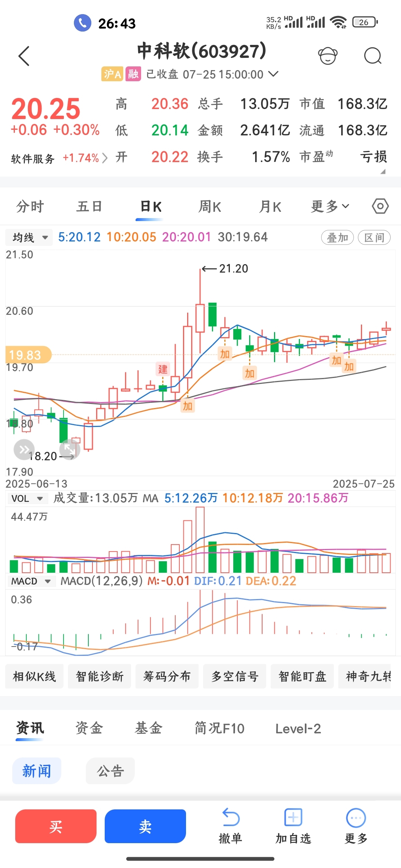Tap the stock title 中科软(603927)
This screenshot has width=401, height=868.
tap(202, 51)
